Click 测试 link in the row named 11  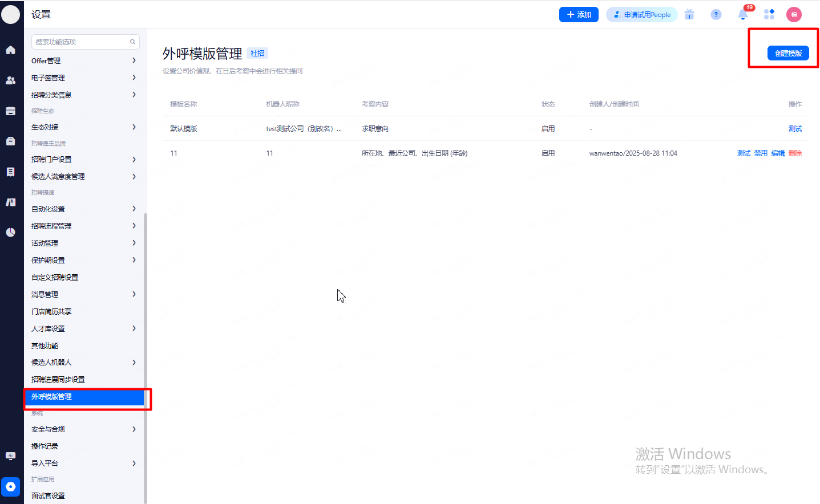pyautogui.click(x=744, y=153)
